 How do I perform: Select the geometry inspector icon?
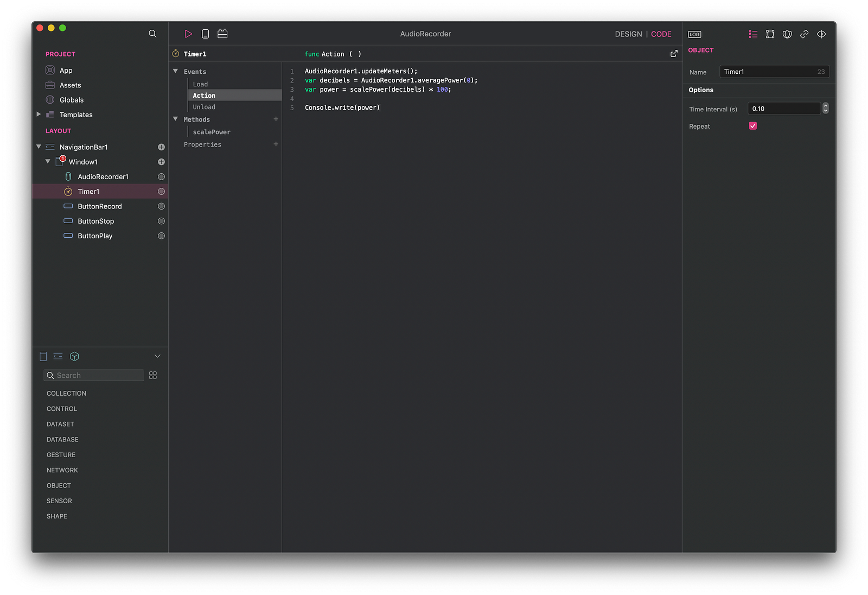coord(770,34)
